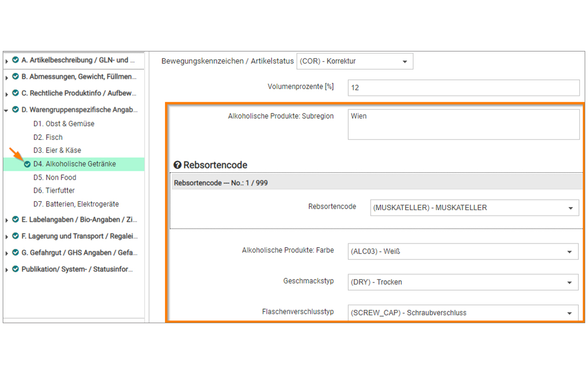The width and height of the screenshot is (588, 392).
Task: Open E. Labelangaben / Bio-Angaben section label
Action: [x=79, y=219]
